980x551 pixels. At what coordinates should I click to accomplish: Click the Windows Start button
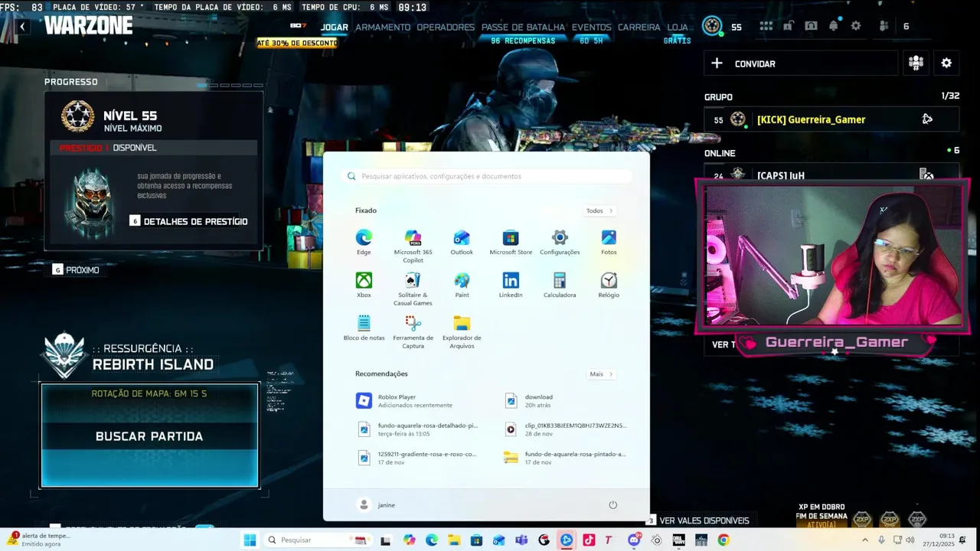tap(250, 540)
